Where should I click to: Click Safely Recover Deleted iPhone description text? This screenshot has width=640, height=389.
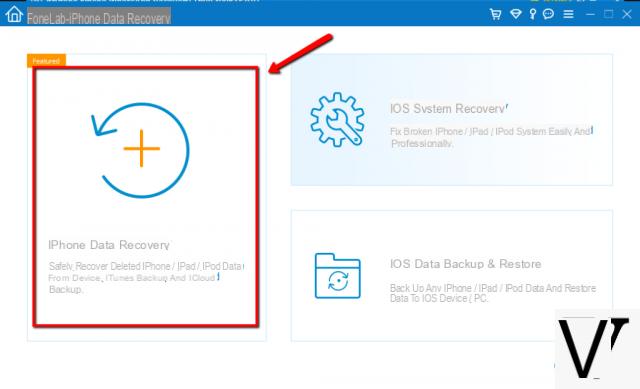(x=146, y=278)
